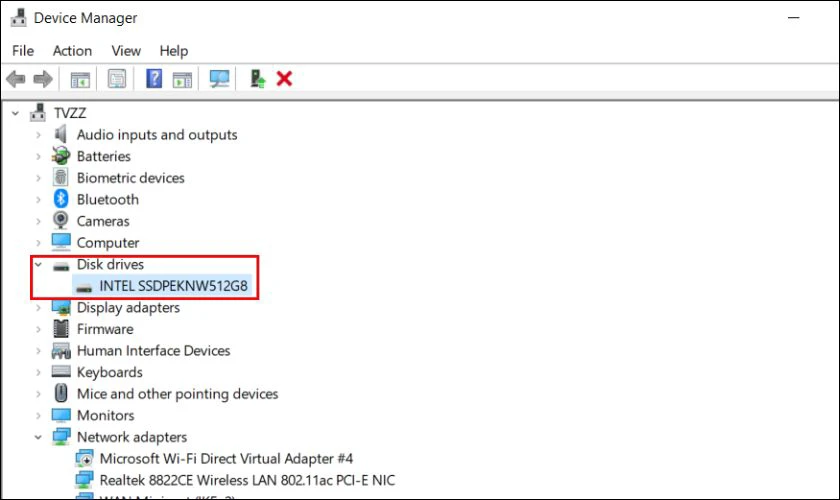840x500 pixels.
Task: Click the Forward arrow toolbar icon
Action: (x=43, y=79)
